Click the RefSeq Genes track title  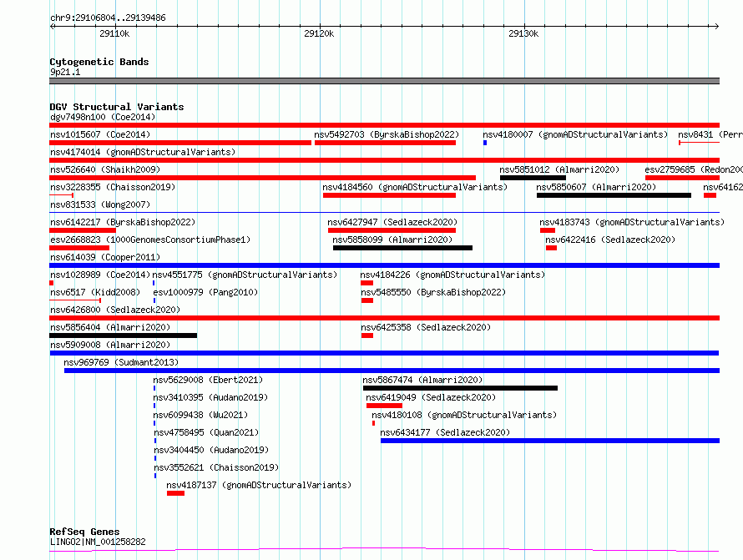[x=84, y=532]
